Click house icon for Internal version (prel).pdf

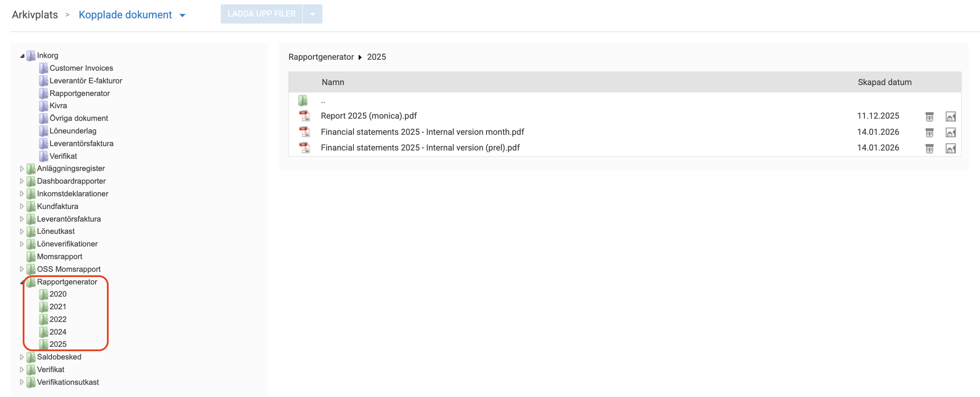950,149
